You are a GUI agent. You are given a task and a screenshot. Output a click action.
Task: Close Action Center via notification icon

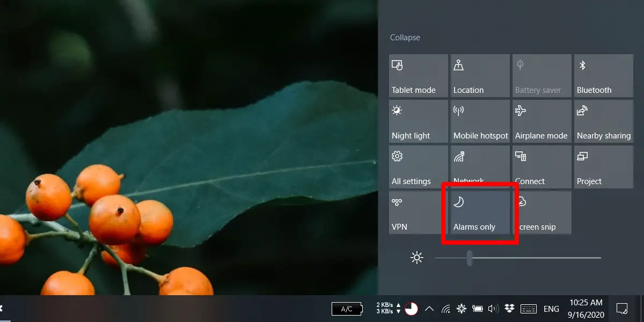tap(622, 309)
